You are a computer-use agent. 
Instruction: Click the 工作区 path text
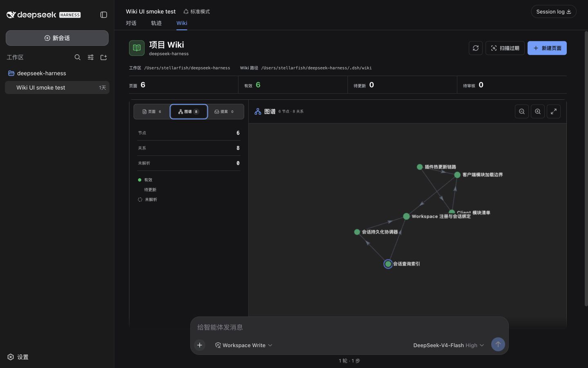[x=180, y=68]
